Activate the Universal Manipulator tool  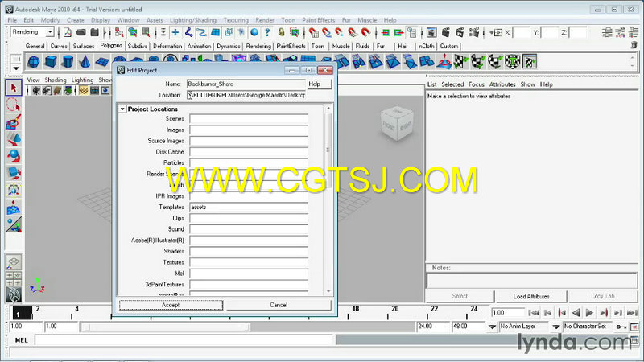(14, 191)
